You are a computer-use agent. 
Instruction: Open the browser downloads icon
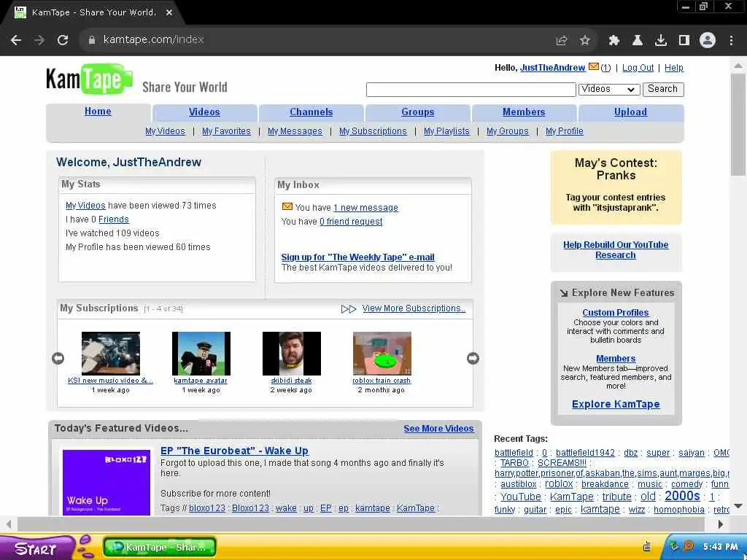click(660, 41)
